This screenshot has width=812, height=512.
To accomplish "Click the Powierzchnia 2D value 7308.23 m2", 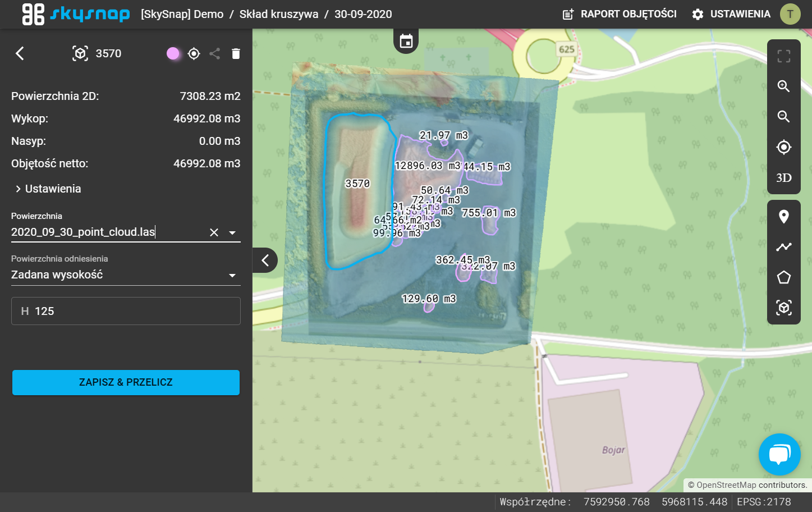I will coord(210,96).
